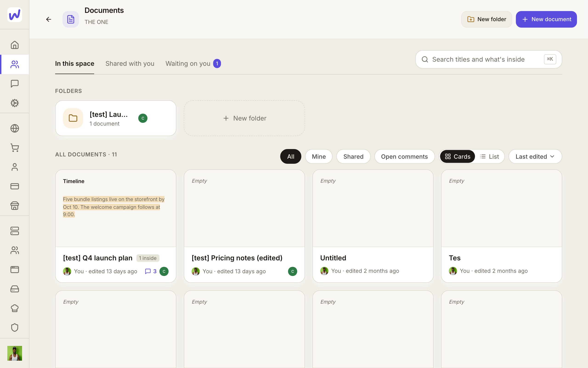
Task: Open the Home icon in sidebar
Action: 14,45
